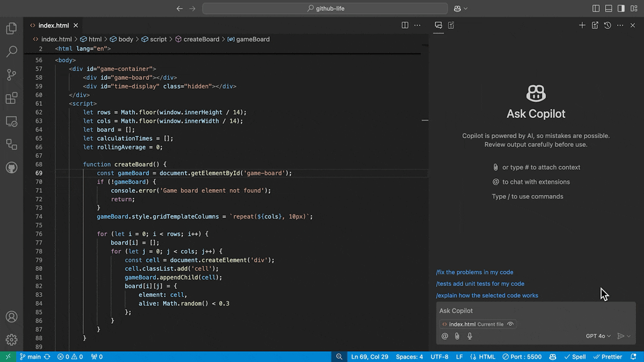The width and height of the screenshot is (644, 362).
Task: Open Copilot dropdown in the title bar
Action: (461, 9)
